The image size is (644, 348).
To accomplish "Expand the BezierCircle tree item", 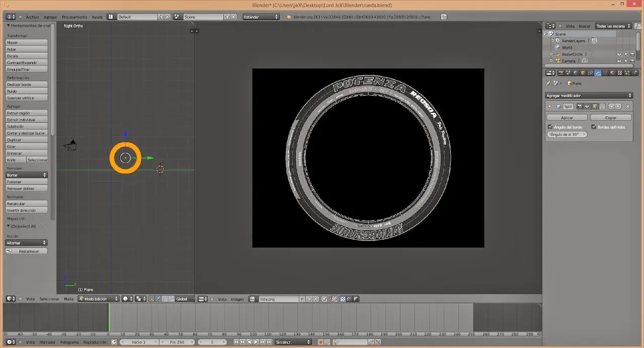I will (551, 54).
